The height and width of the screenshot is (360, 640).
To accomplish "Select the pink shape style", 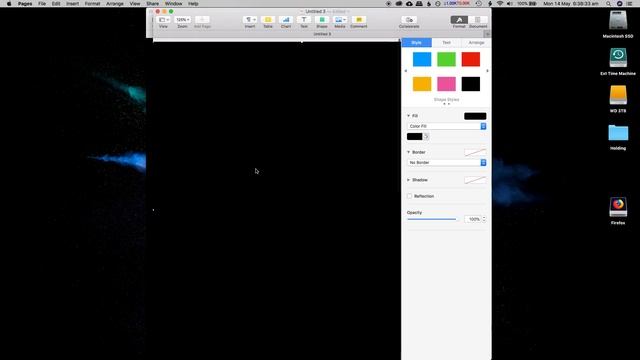I will click(x=447, y=84).
